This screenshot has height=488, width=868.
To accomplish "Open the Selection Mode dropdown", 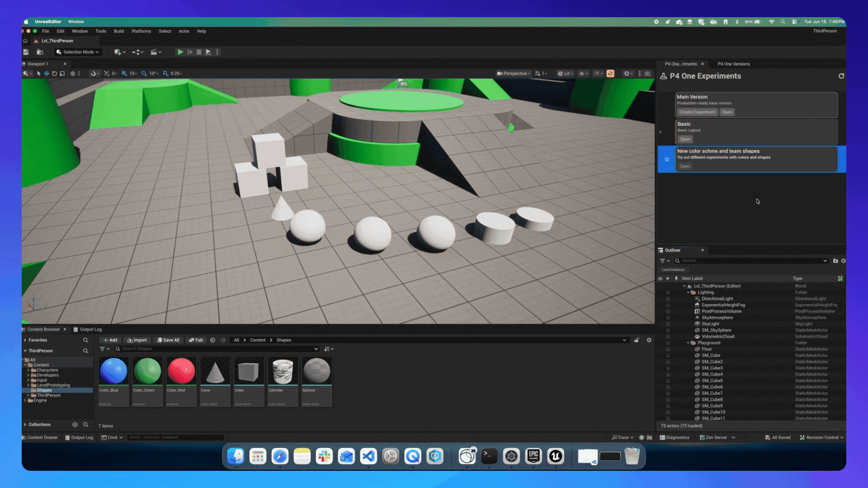I will (x=77, y=52).
